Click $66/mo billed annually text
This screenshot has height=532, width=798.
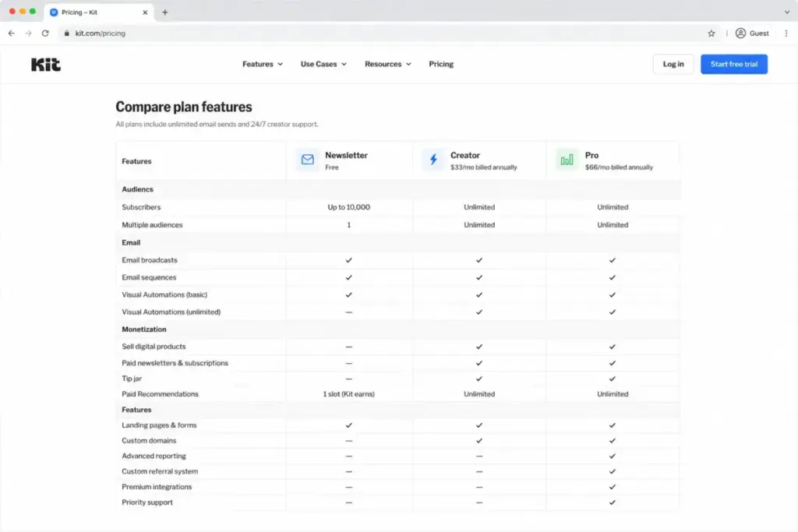(619, 167)
